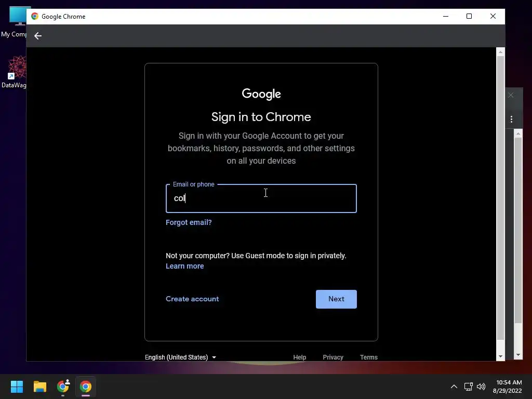Image resolution: width=532 pixels, height=399 pixels.
Task: Click the background window scroll down arrow
Action: pyautogui.click(x=518, y=355)
